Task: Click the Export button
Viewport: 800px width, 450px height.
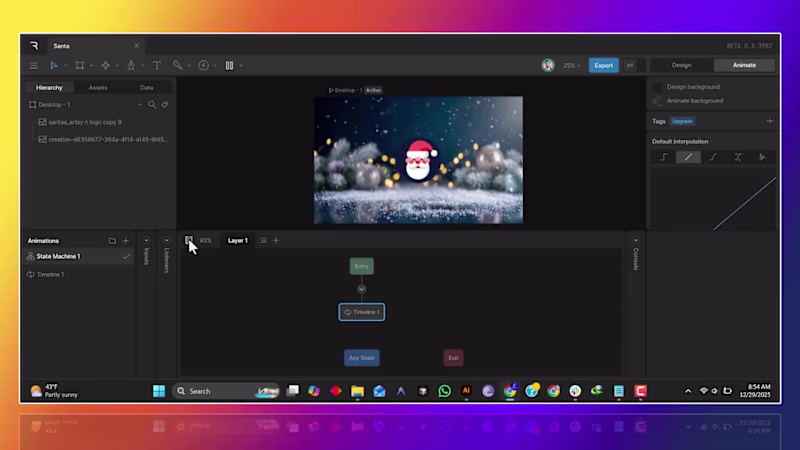Action: 604,65
